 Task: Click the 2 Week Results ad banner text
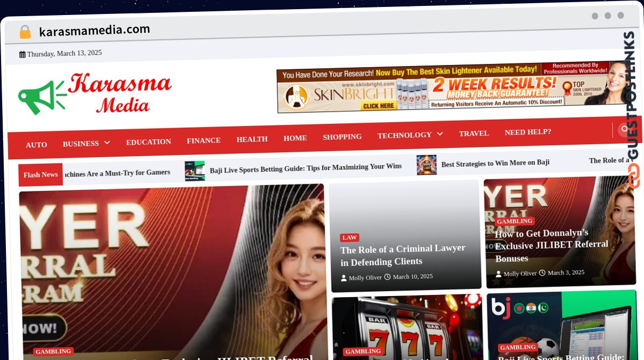(x=496, y=84)
